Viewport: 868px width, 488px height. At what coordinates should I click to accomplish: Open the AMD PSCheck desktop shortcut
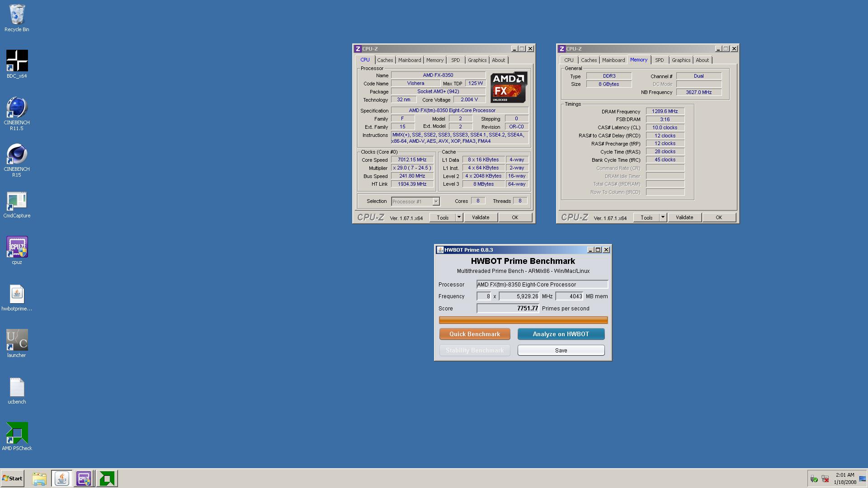[x=17, y=436]
